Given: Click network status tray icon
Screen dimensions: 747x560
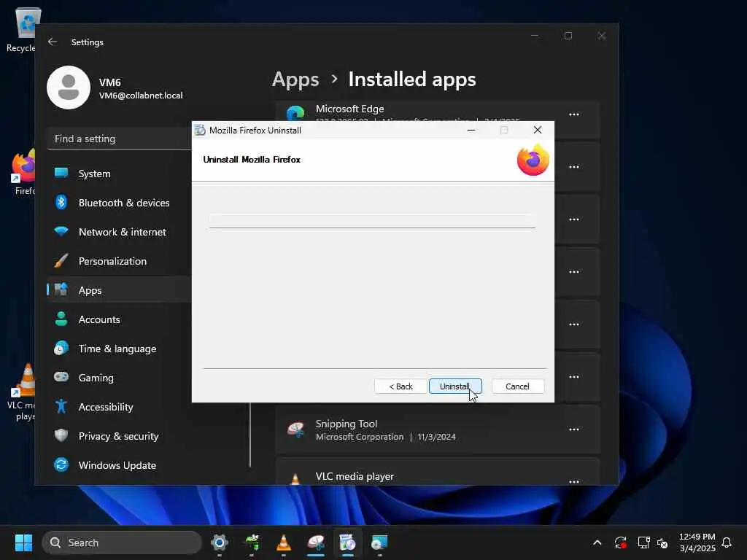Looking at the screenshot, I should 643,542.
